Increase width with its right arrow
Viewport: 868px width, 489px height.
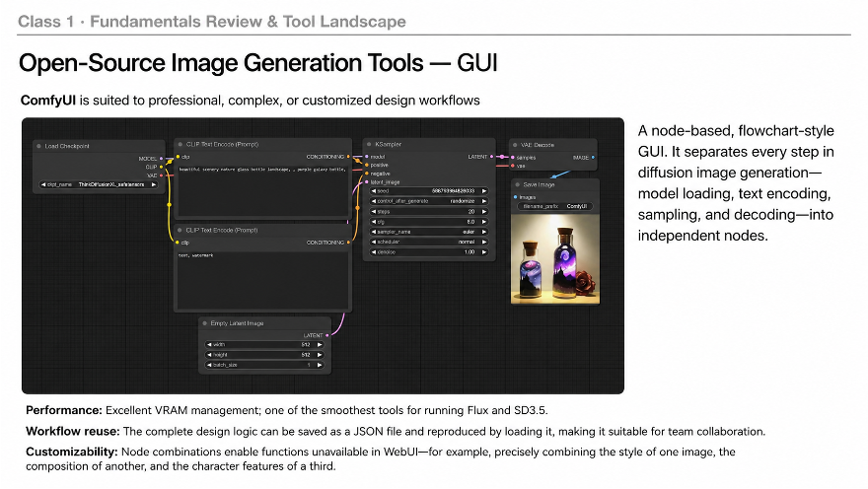(x=320, y=345)
